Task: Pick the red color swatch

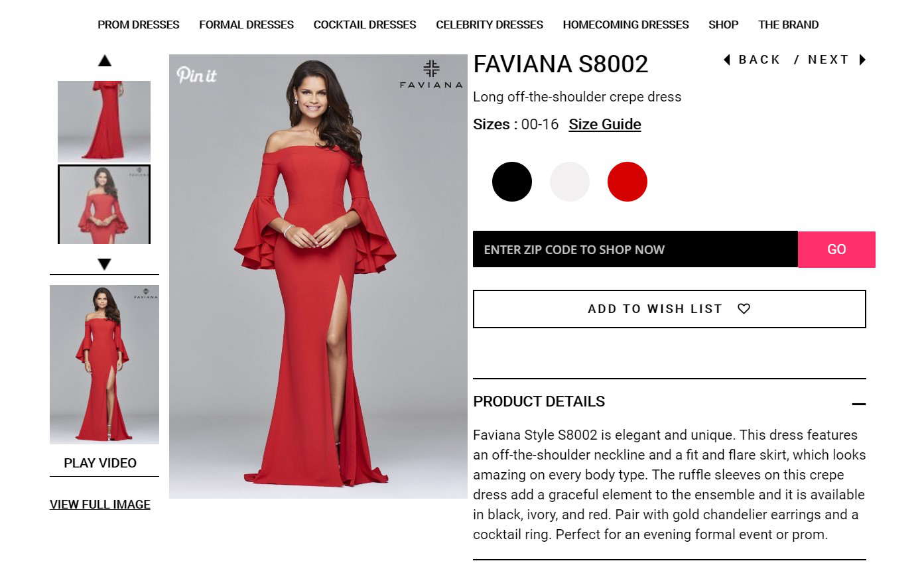Action: click(627, 182)
